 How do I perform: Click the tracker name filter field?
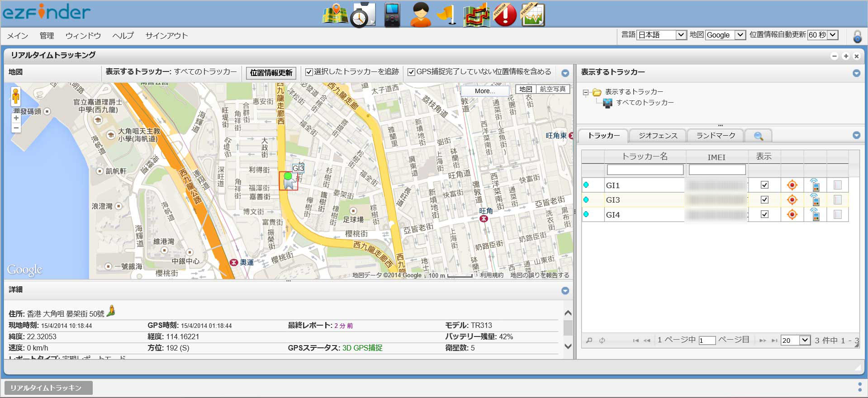coord(645,170)
